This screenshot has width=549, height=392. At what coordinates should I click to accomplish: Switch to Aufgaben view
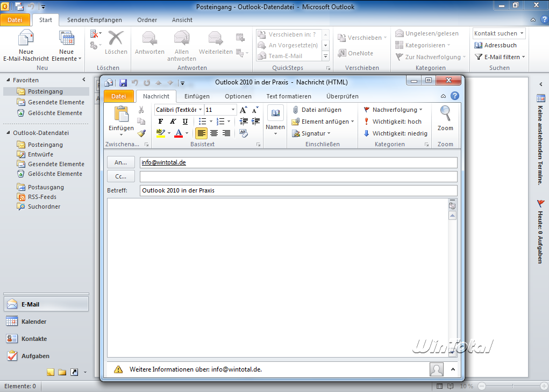pos(46,355)
